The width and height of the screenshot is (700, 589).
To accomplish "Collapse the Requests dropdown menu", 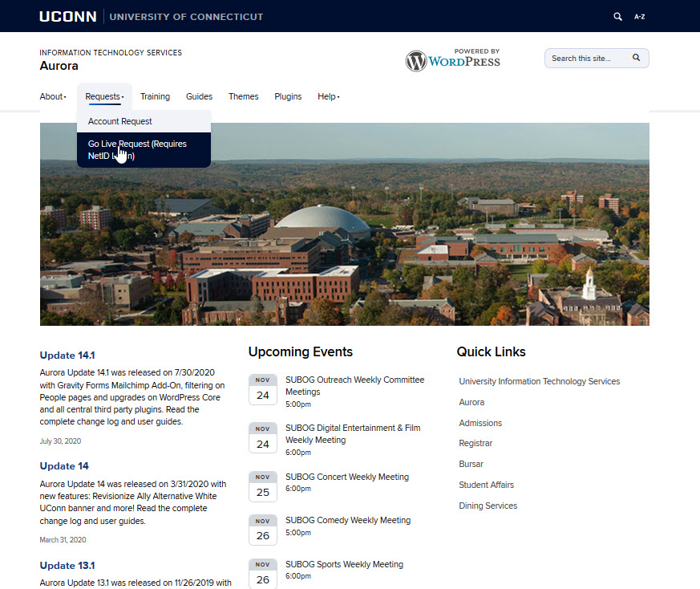I will pyautogui.click(x=104, y=96).
